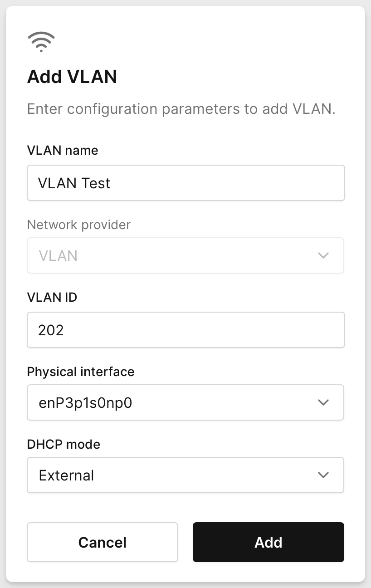Click the Cancel button
This screenshot has width=371, height=588.
tap(103, 542)
